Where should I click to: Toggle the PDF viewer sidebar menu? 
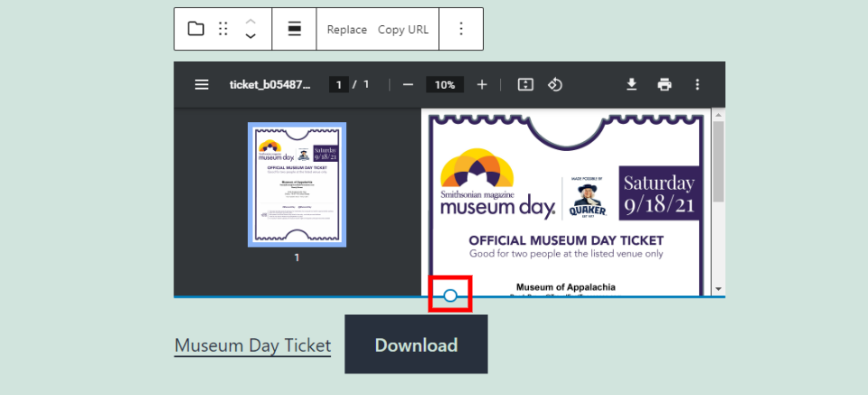coord(202,85)
